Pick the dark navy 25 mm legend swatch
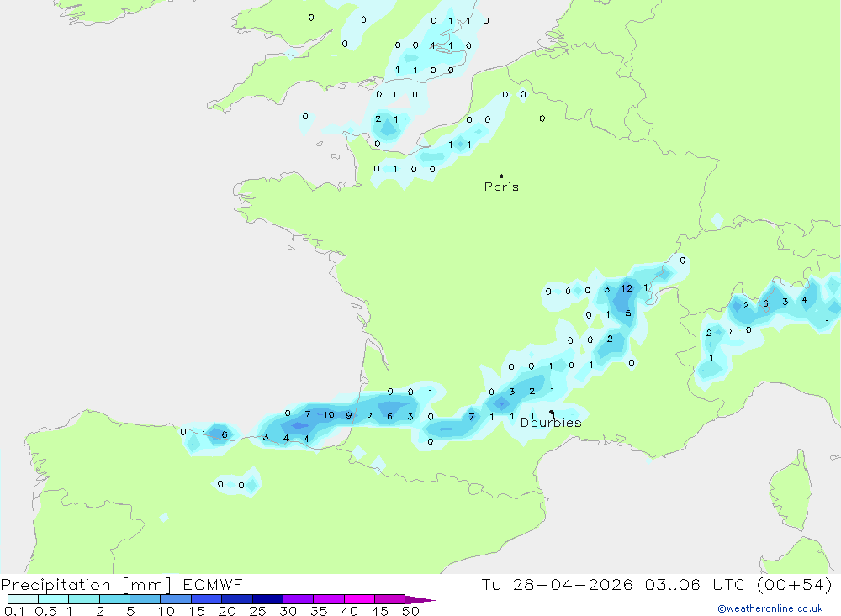The width and height of the screenshot is (841, 616). [x=267, y=599]
